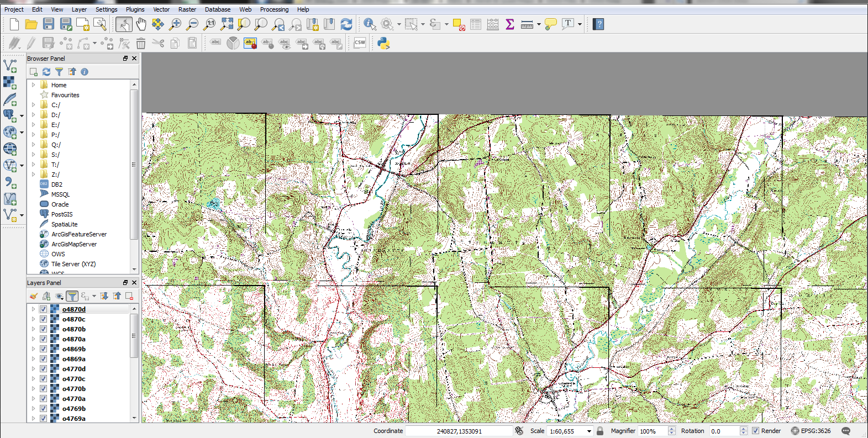The width and height of the screenshot is (868, 438).
Task: Click the Coordinate input field
Action: click(x=459, y=431)
